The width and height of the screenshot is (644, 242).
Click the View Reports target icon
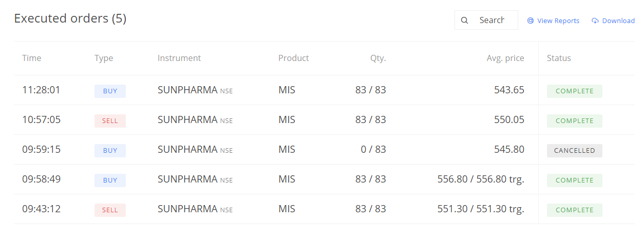[531, 21]
